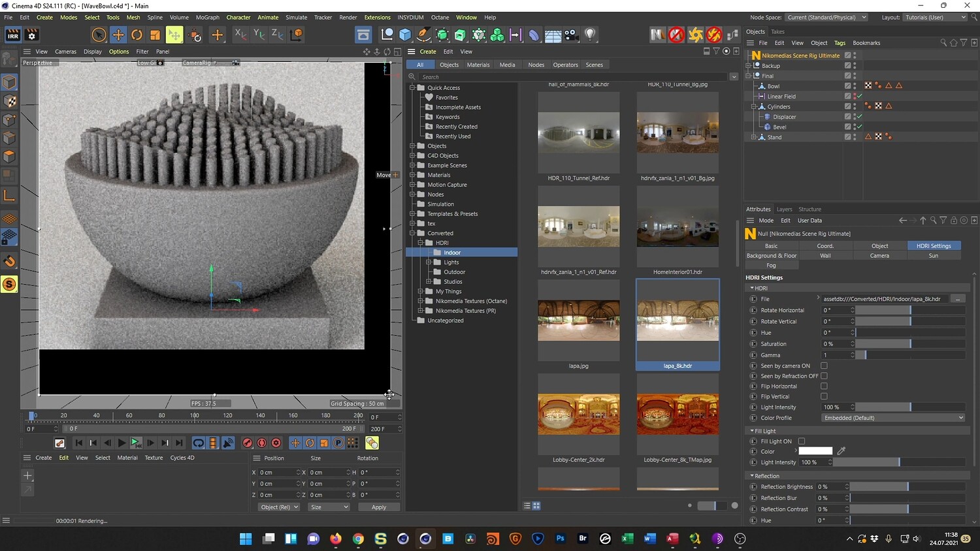The image size is (980, 551).
Task: Add a Cube primitive from the toolbar
Action: click(405, 35)
